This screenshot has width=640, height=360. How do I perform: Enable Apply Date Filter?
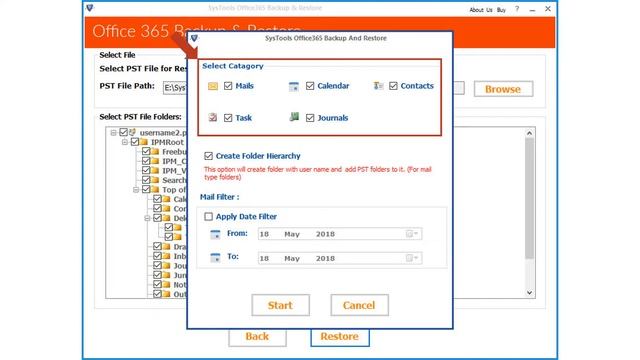209,216
